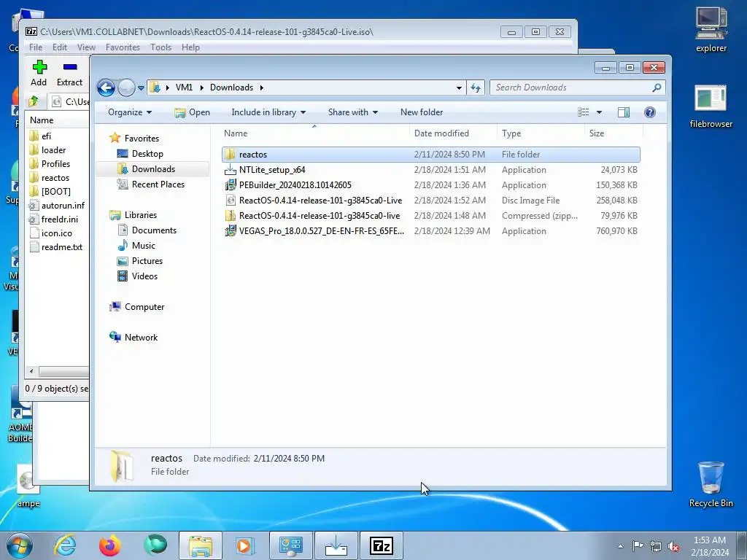Select the ReactOS Live disc image file

tap(430, 201)
